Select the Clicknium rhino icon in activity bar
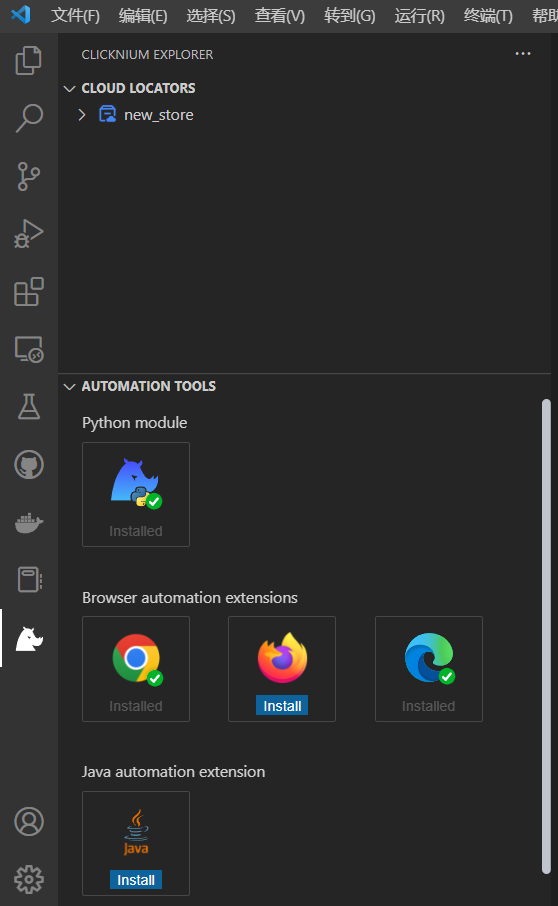 point(29,638)
